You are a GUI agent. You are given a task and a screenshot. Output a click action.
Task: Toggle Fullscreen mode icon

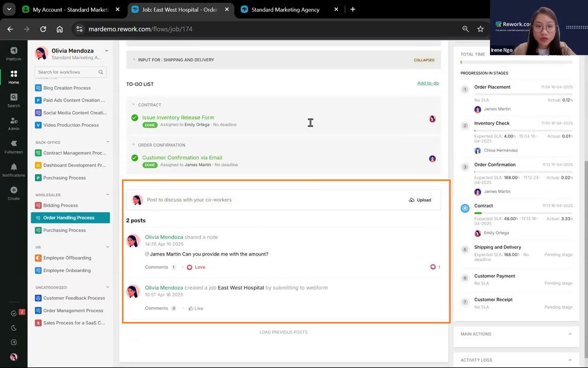(13, 147)
